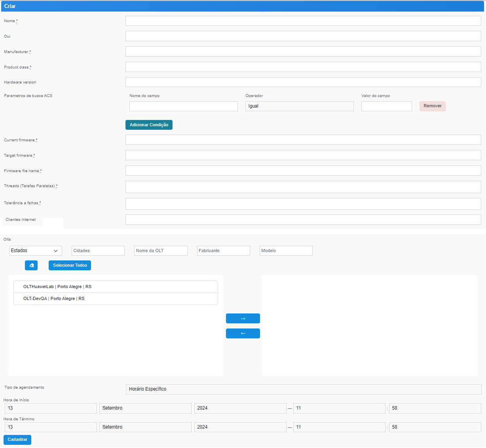Click the Valor do campo input
The width and height of the screenshot is (486, 448).
click(386, 106)
